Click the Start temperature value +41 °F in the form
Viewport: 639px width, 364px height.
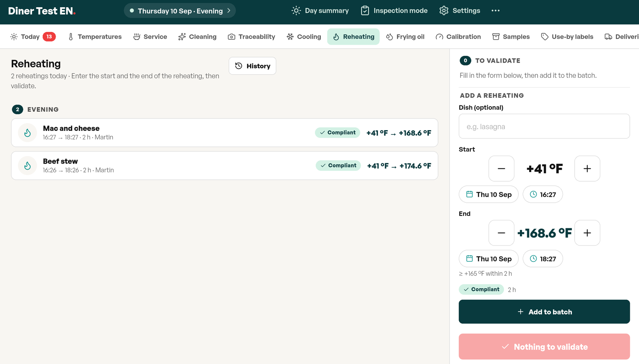[544, 168]
